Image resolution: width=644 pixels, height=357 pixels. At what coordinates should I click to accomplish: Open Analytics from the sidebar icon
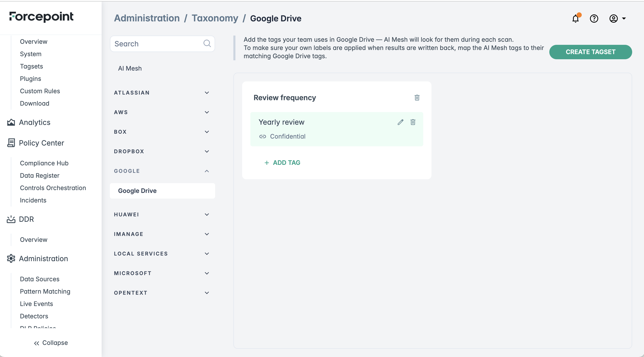[x=11, y=122]
